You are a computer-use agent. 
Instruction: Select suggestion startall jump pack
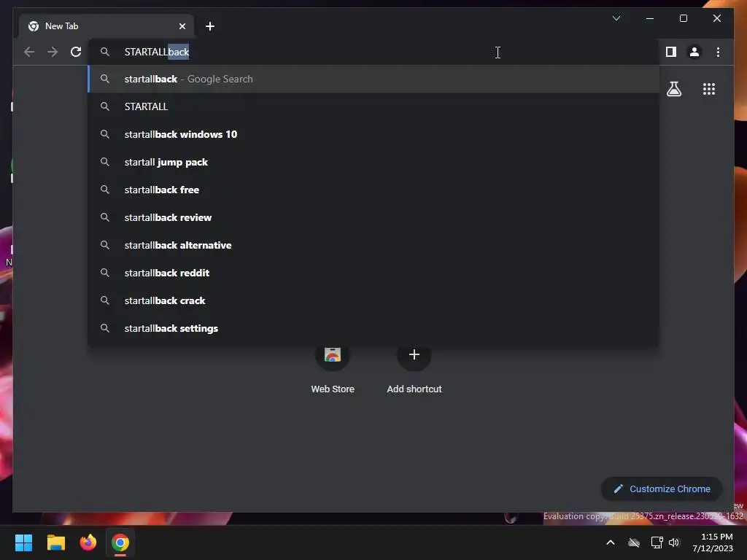coord(374,162)
